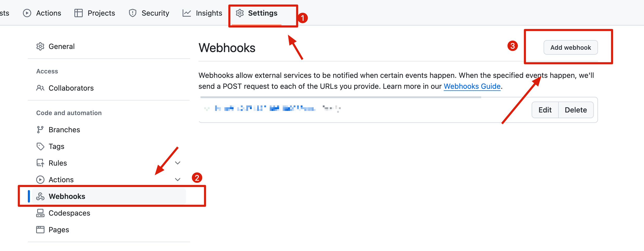Delete the existing webhook
The image size is (644, 251).
pos(576,110)
